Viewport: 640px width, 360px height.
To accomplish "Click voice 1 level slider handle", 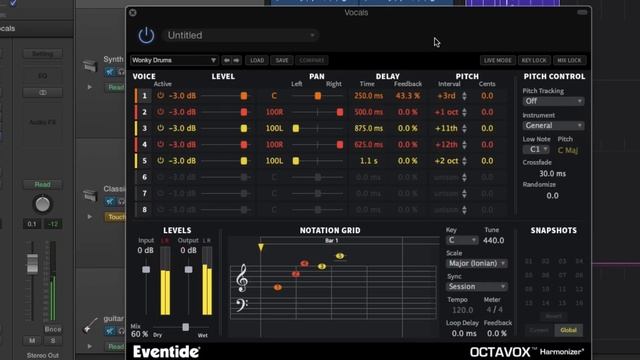I will pyautogui.click(x=244, y=96).
